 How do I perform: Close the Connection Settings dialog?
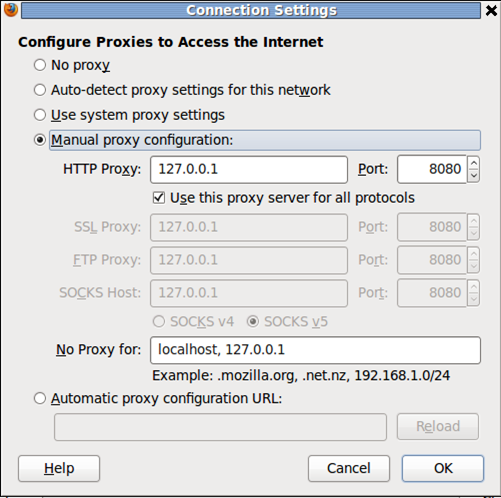[x=491, y=10]
